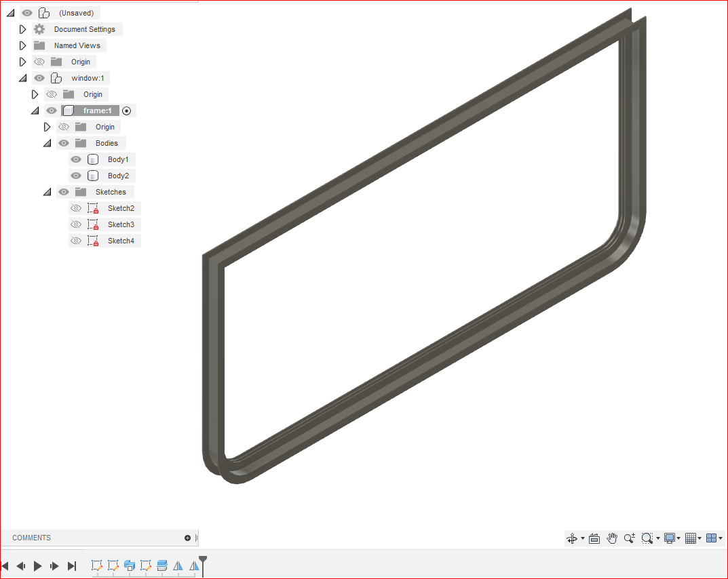This screenshot has width=728, height=579.
Task: Choose the Zoom Window magnifier tool
Action: (x=647, y=538)
